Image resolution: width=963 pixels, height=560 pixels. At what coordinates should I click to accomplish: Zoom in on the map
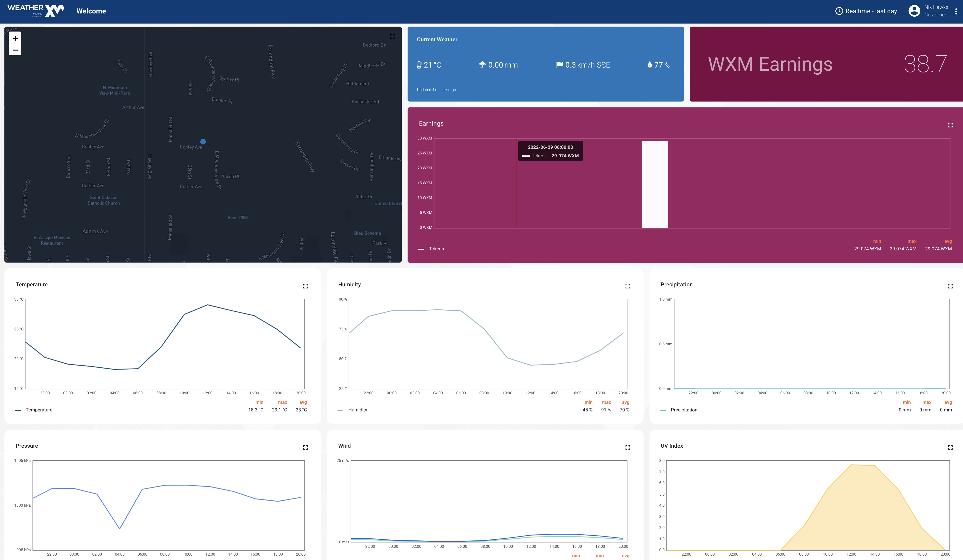click(15, 38)
